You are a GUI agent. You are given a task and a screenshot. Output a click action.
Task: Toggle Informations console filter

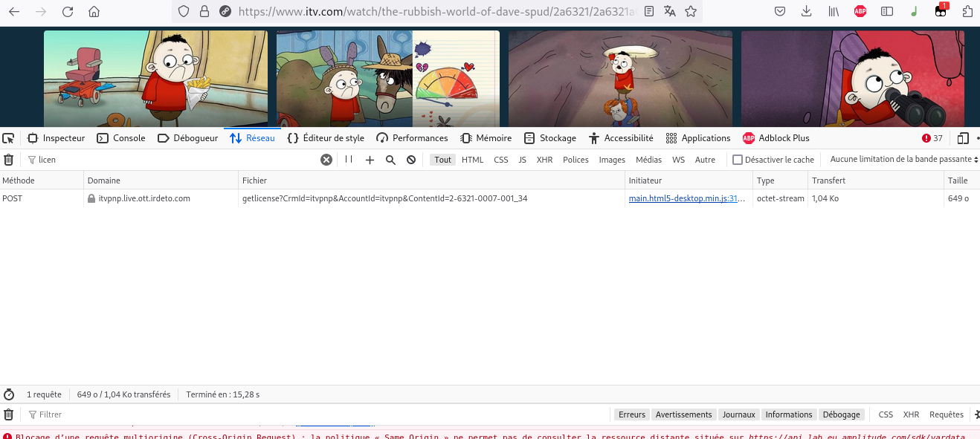pyautogui.click(x=789, y=414)
